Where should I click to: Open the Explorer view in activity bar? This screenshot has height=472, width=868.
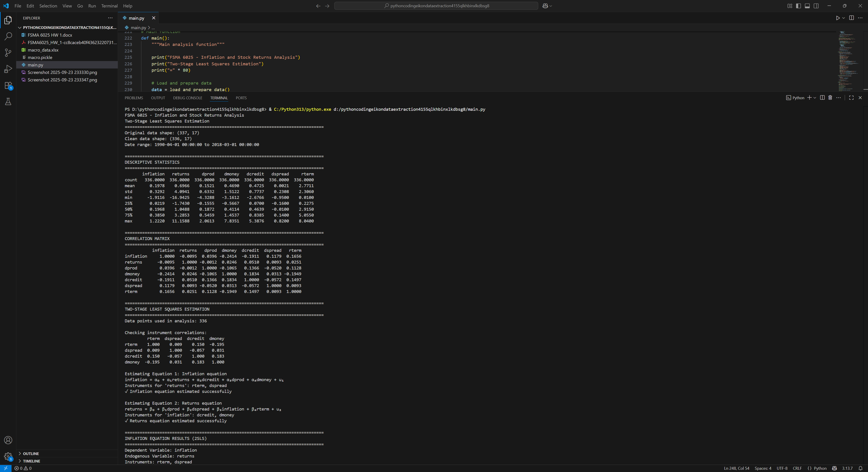[x=8, y=20]
